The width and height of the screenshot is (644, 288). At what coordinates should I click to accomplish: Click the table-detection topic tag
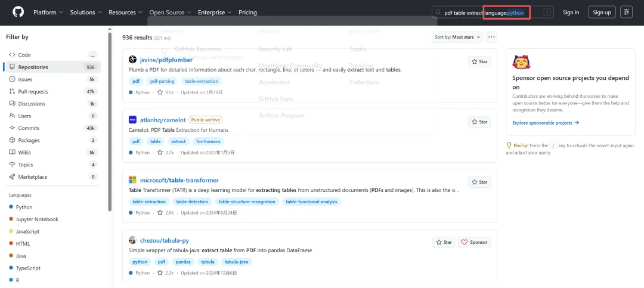point(192,202)
